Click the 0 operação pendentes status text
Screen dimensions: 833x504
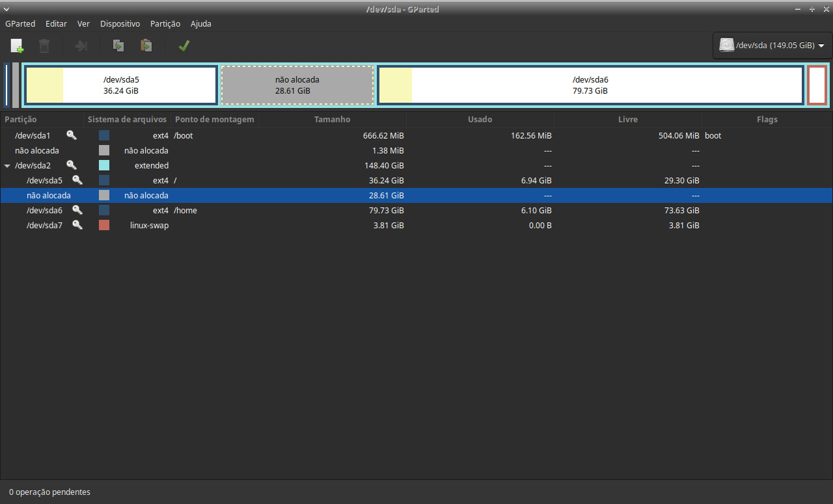click(x=49, y=492)
